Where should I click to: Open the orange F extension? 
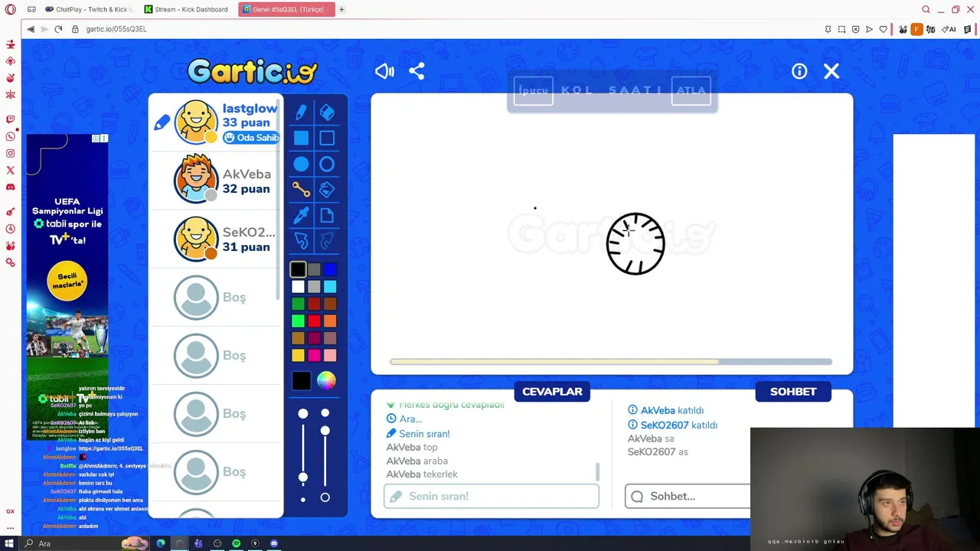(916, 29)
